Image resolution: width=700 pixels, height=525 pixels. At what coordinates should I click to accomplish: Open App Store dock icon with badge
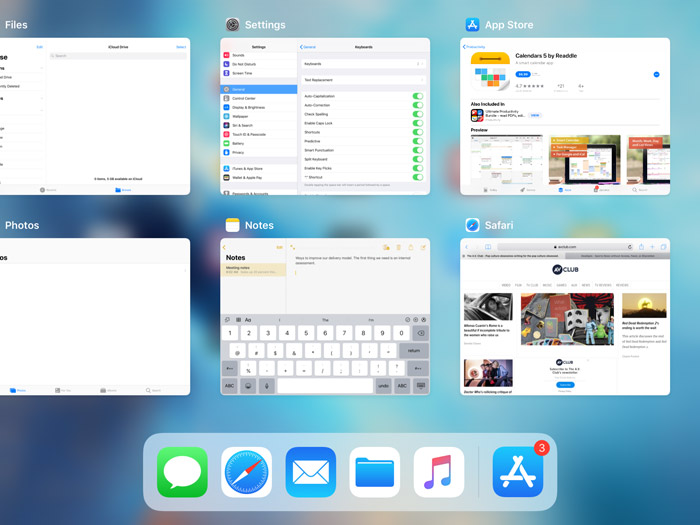[x=518, y=472]
